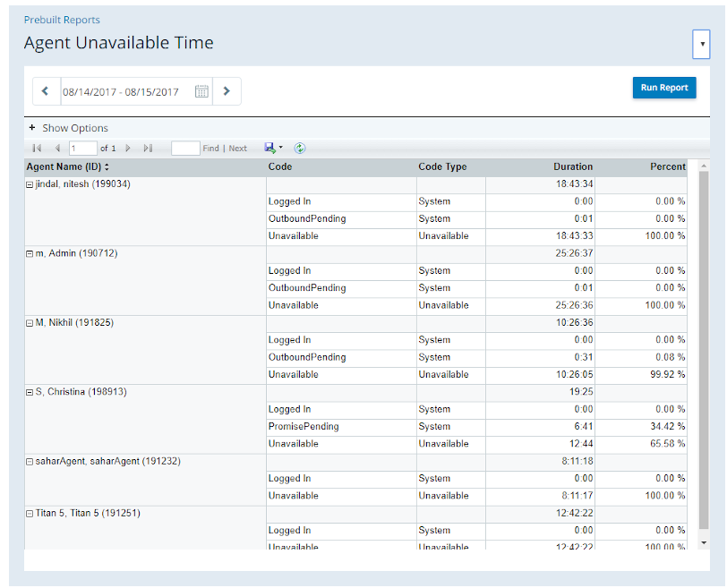The width and height of the screenshot is (727, 588).
Task: Go to previous report page icon
Action: click(x=57, y=149)
